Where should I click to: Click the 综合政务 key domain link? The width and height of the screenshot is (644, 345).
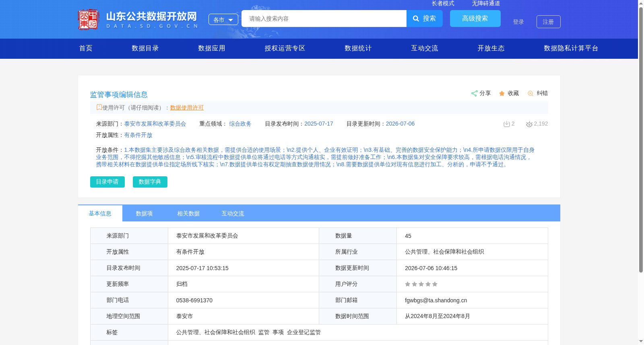pyautogui.click(x=240, y=124)
